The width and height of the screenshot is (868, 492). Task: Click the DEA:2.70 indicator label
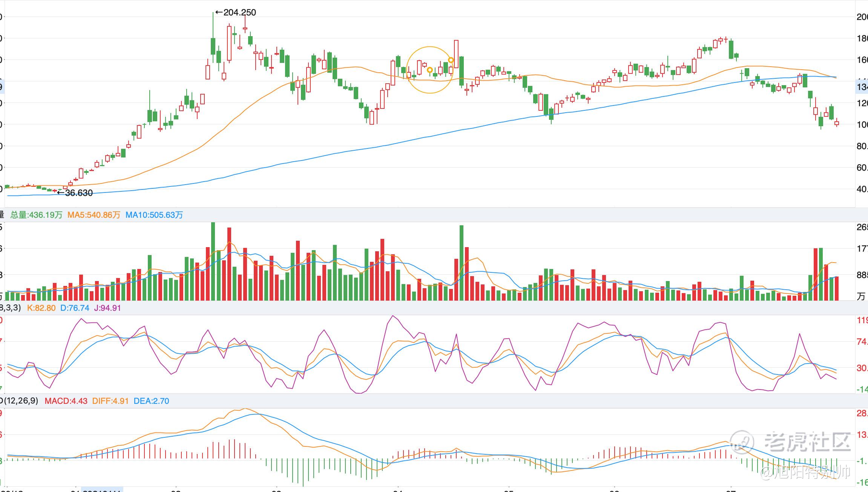tap(151, 401)
